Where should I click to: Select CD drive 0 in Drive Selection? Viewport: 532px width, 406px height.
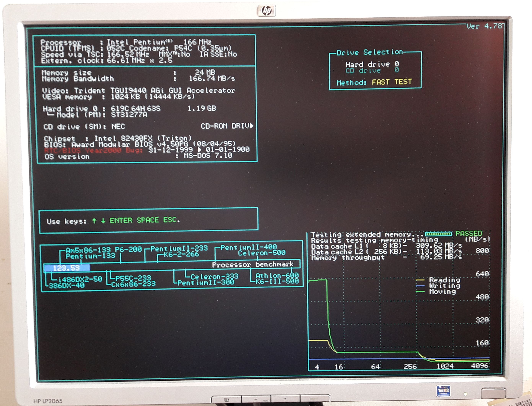372,71
